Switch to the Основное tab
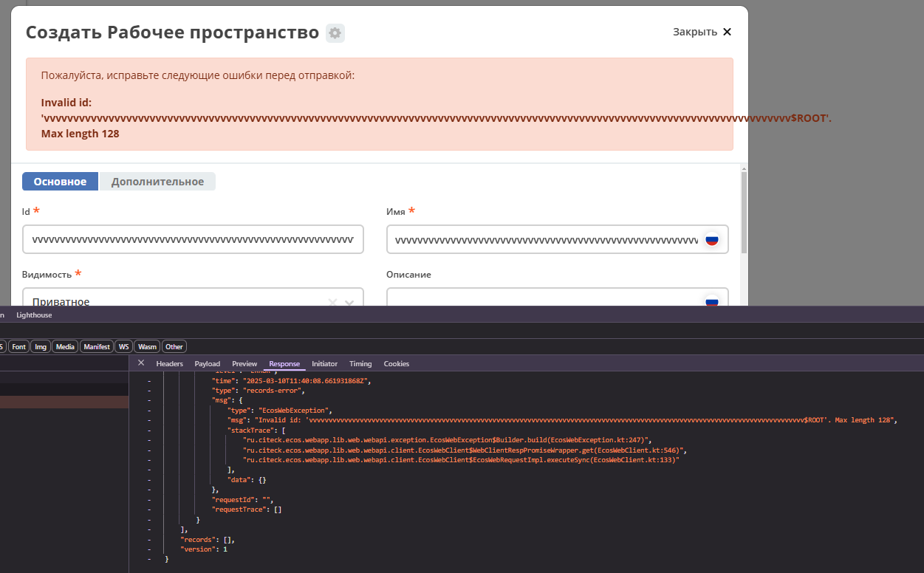The image size is (924, 573). tap(60, 182)
